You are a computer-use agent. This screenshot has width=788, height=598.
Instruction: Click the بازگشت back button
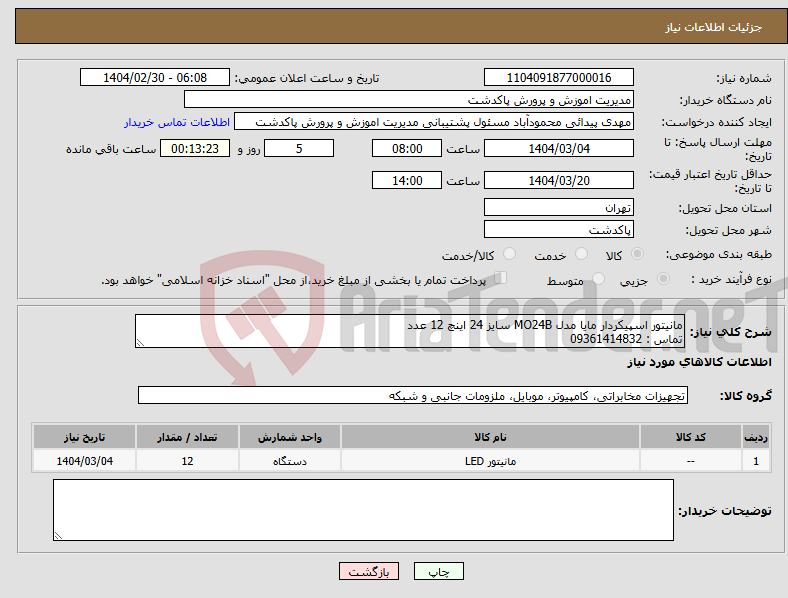click(369, 571)
